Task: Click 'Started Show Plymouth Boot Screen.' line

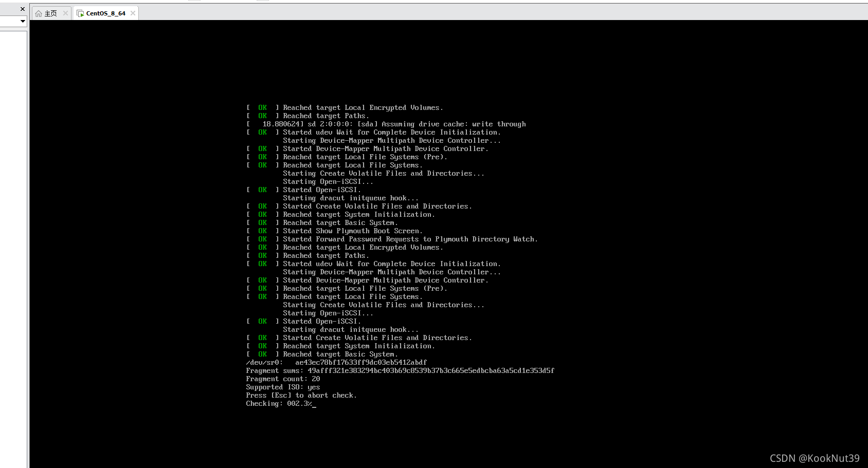Action: (334, 231)
